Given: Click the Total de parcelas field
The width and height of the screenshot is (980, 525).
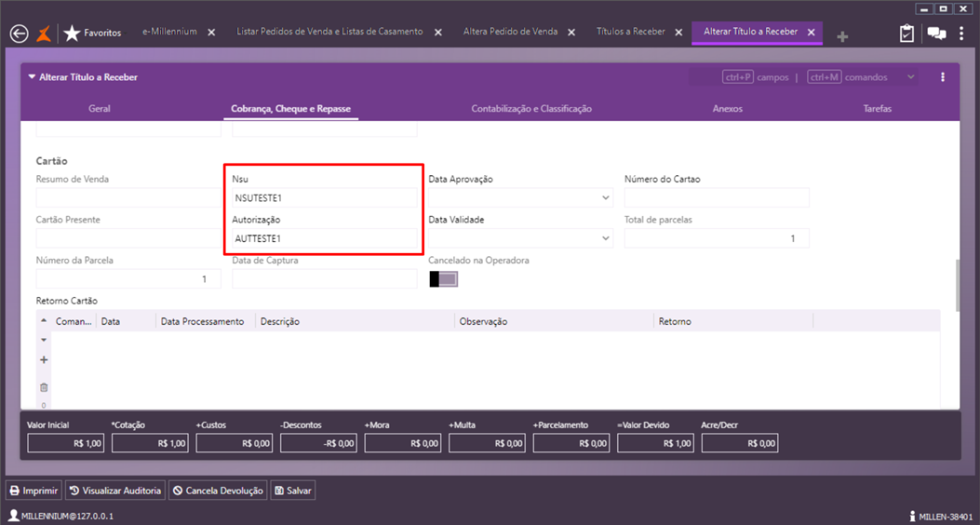Looking at the screenshot, I should pos(717,238).
